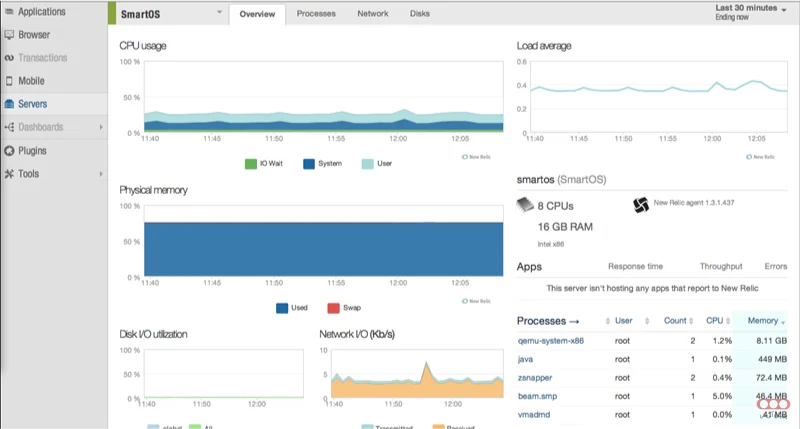This screenshot has height=429, width=800.
Task: Click the Dashboards sidebar icon
Action: [x=9, y=127]
